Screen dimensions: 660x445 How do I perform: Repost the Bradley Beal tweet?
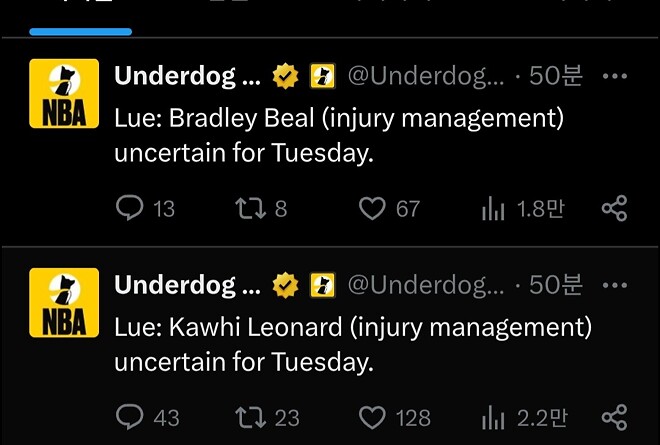246,208
